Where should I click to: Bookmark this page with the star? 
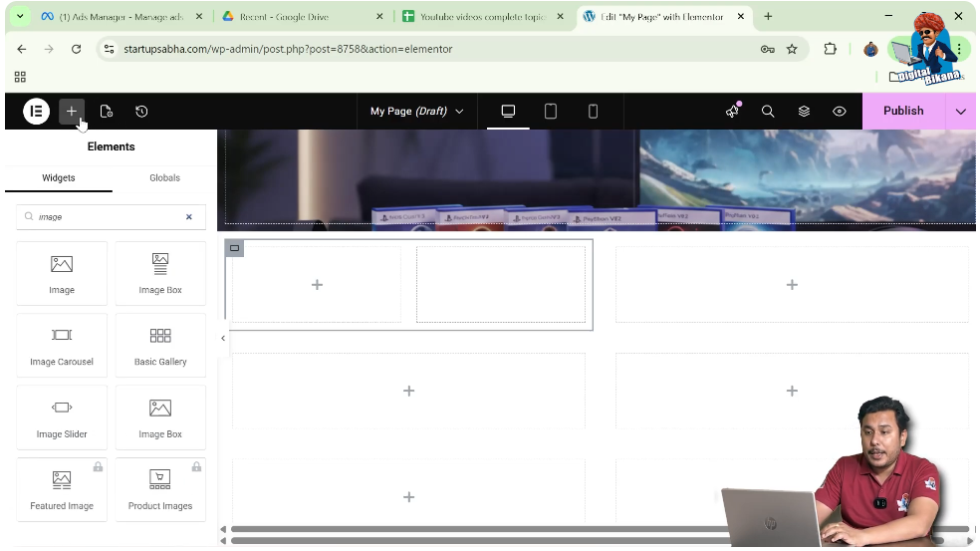click(x=792, y=49)
